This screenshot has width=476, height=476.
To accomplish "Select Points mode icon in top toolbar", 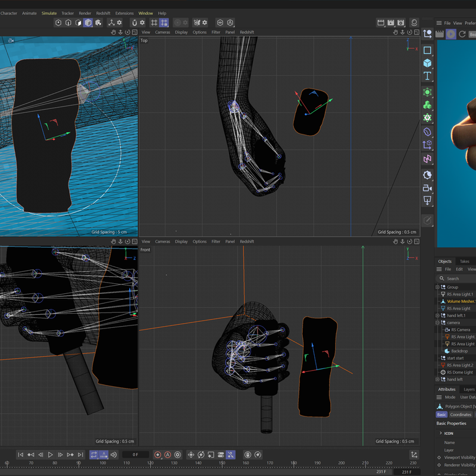I will [x=58, y=23].
